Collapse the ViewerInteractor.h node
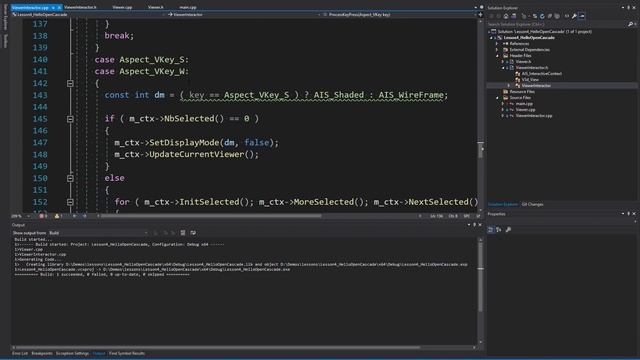This screenshot has height=360, width=640. tap(503, 68)
